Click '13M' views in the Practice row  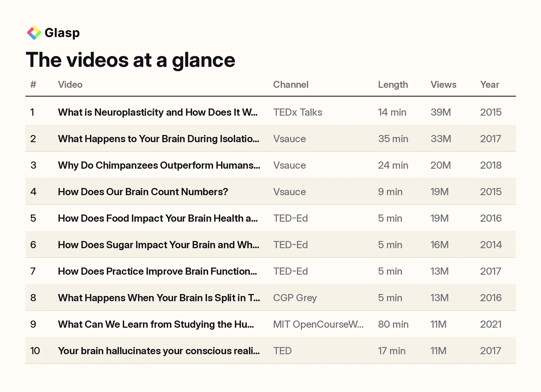click(x=440, y=271)
